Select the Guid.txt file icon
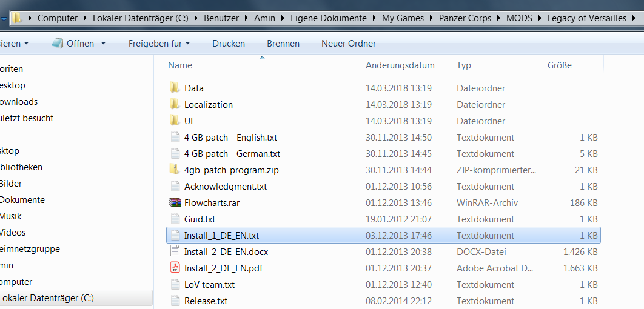The image size is (644, 309). pyautogui.click(x=175, y=219)
